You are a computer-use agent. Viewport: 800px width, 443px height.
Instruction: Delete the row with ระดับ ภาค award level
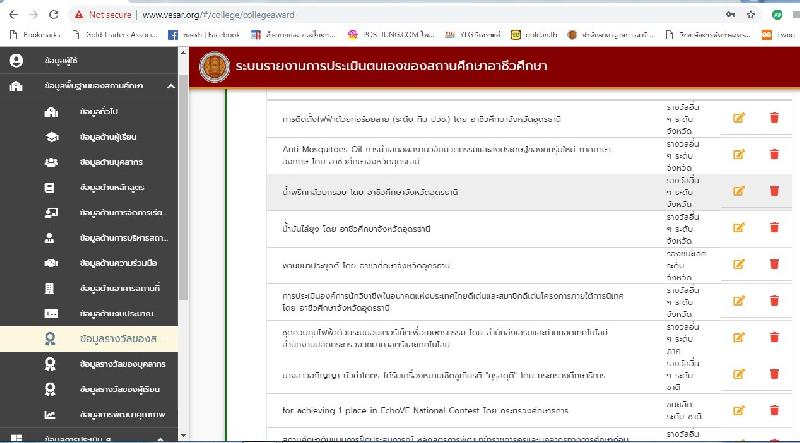(x=774, y=337)
